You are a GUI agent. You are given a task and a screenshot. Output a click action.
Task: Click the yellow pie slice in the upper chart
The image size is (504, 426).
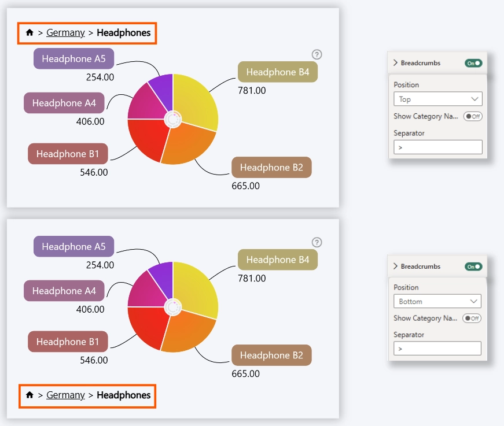point(195,101)
